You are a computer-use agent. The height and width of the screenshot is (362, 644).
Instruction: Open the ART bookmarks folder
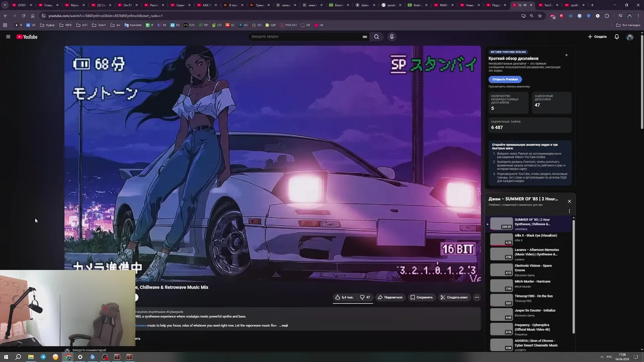(83, 25)
